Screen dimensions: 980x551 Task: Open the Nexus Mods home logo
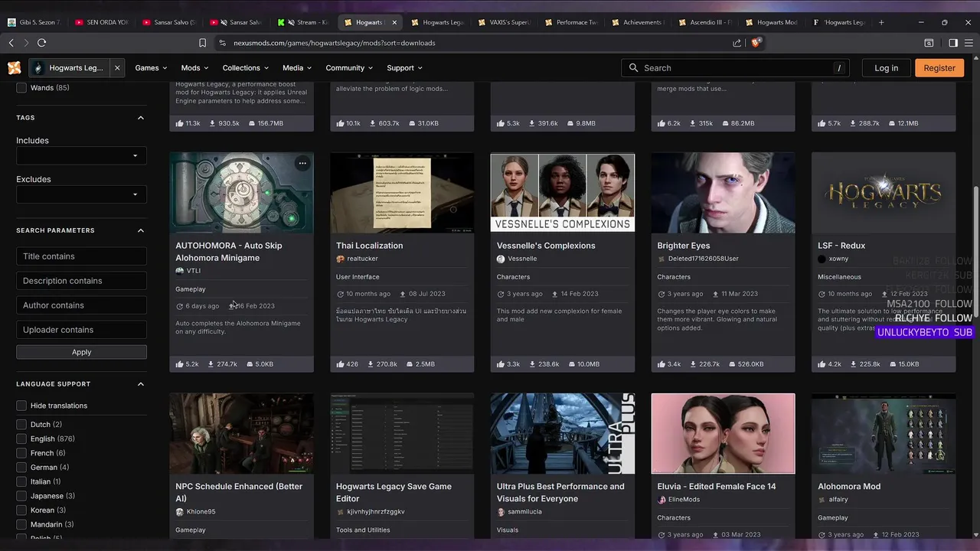[14, 68]
